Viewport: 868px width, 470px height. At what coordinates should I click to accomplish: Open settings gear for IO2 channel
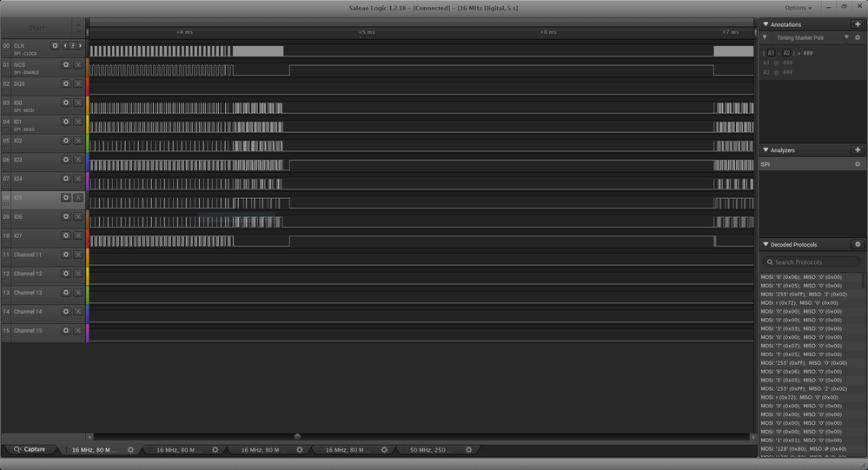[66, 141]
